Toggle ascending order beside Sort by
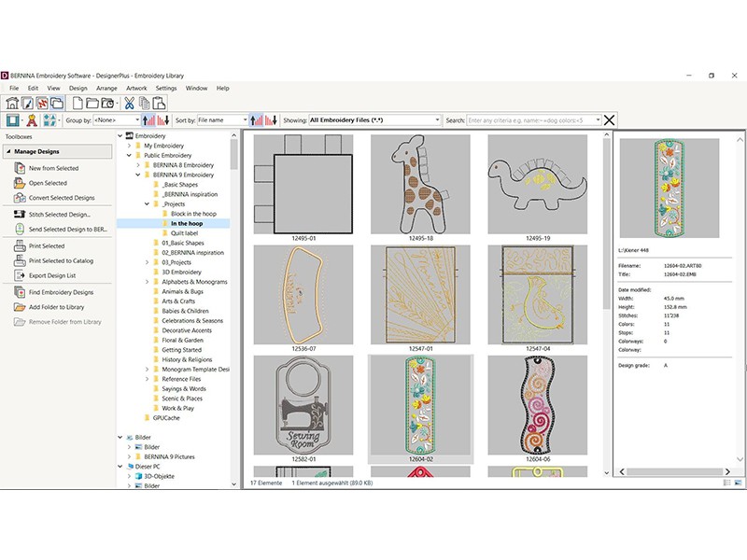Screen dimensions: 747x560 point(257,119)
